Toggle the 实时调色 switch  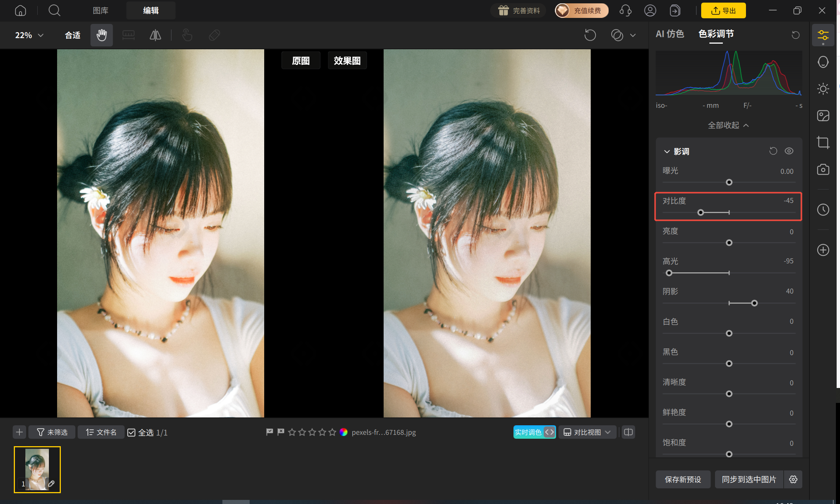[x=534, y=432]
